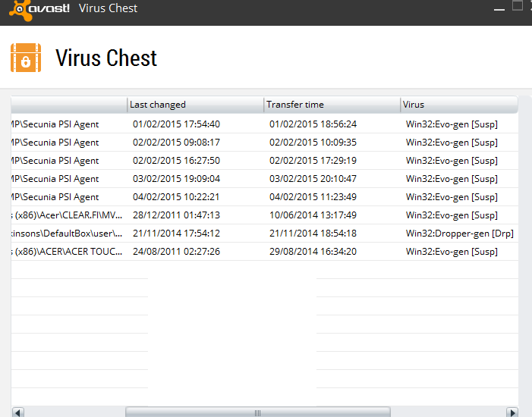Click the right scroll arrow
The image size is (532, 417).
pos(512,412)
